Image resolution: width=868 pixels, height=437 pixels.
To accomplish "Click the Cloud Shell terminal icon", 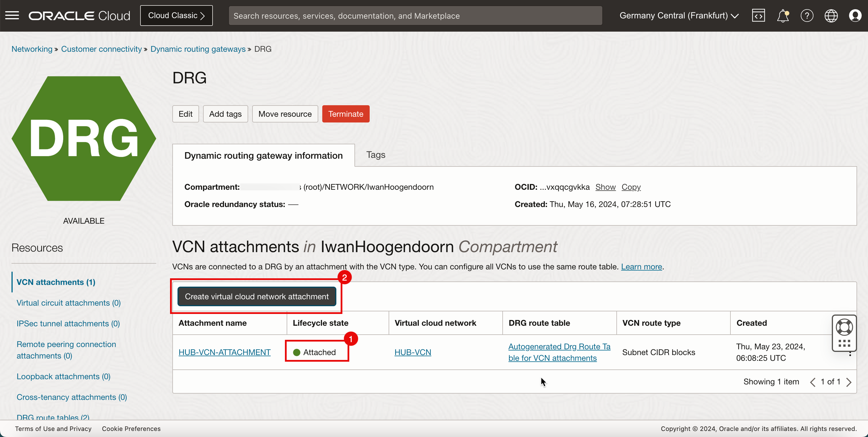I will 758,16.
